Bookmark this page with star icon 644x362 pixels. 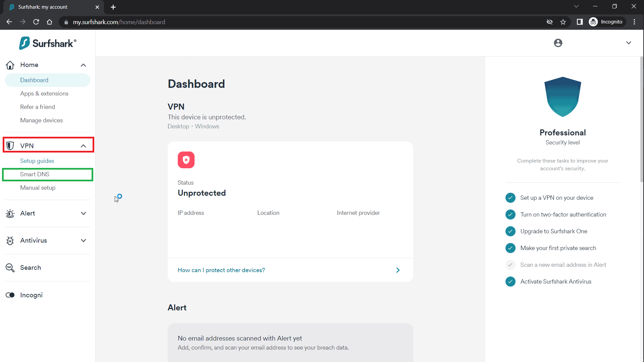[563, 22]
